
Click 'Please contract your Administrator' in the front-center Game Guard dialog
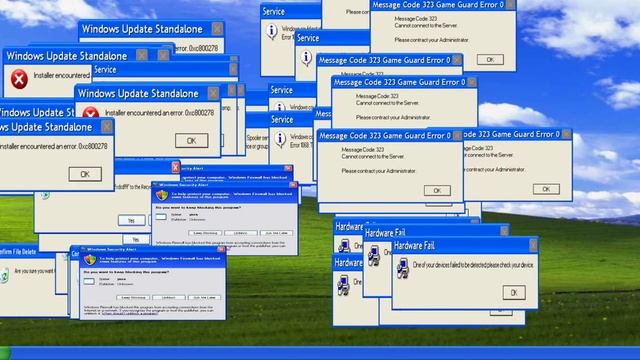pos(378,171)
